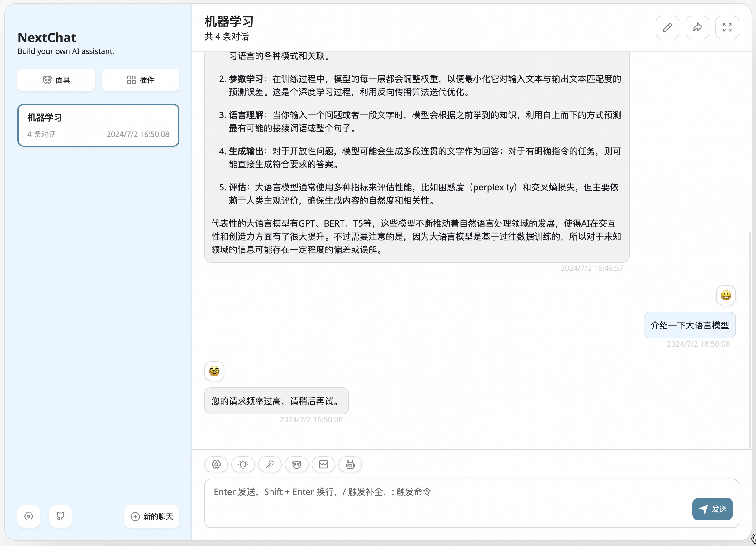Clear chat context with the torn-page icon
This screenshot has height=546, width=756.
click(x=323, y=464)
